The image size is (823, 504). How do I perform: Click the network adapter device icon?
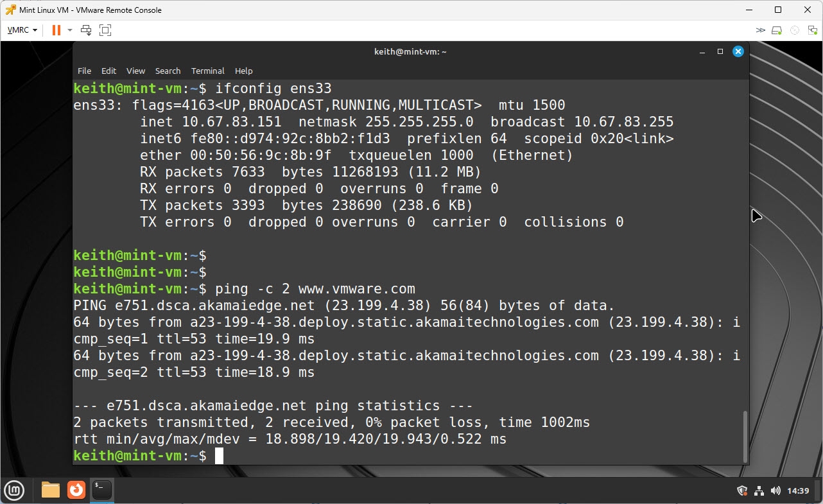click(x=812, y=30)
